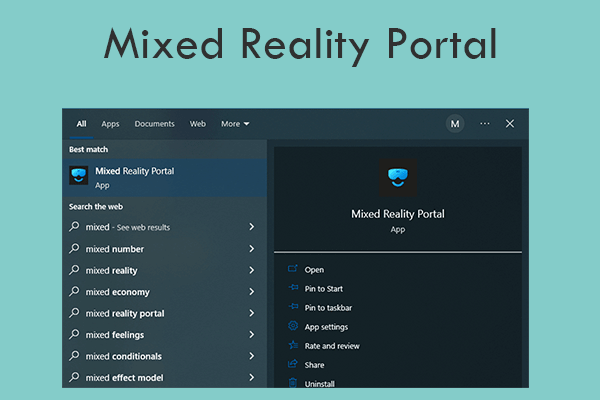The height and width of the screenshot is (400, 600).
Task: Close the search panel with X
Action: coord(510,124)
